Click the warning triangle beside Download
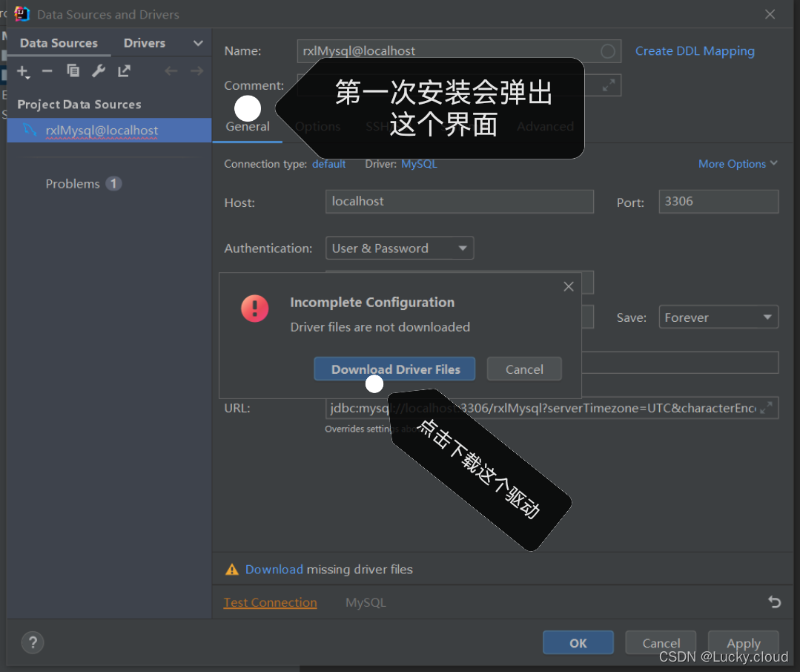The image size is (800, 672). point(231,570)
